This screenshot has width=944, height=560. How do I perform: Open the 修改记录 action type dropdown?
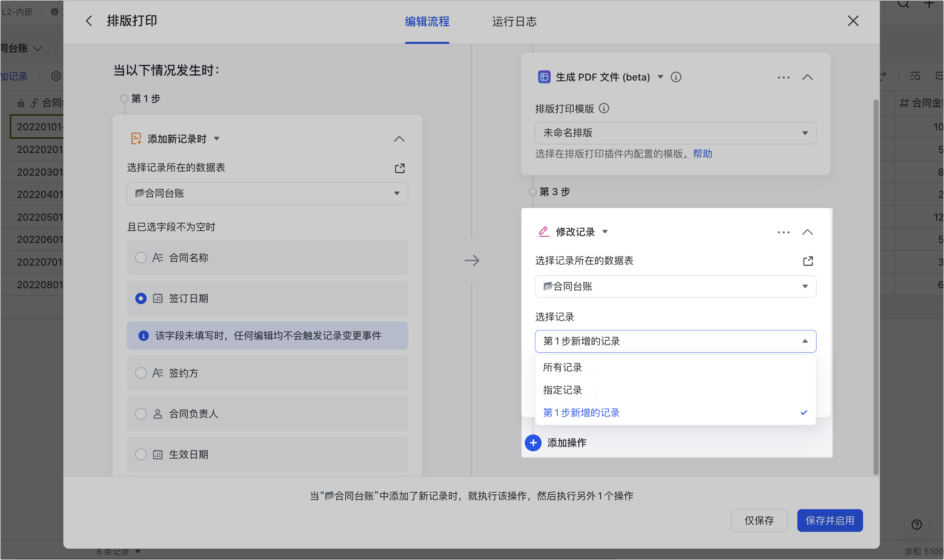coord(605,232)
